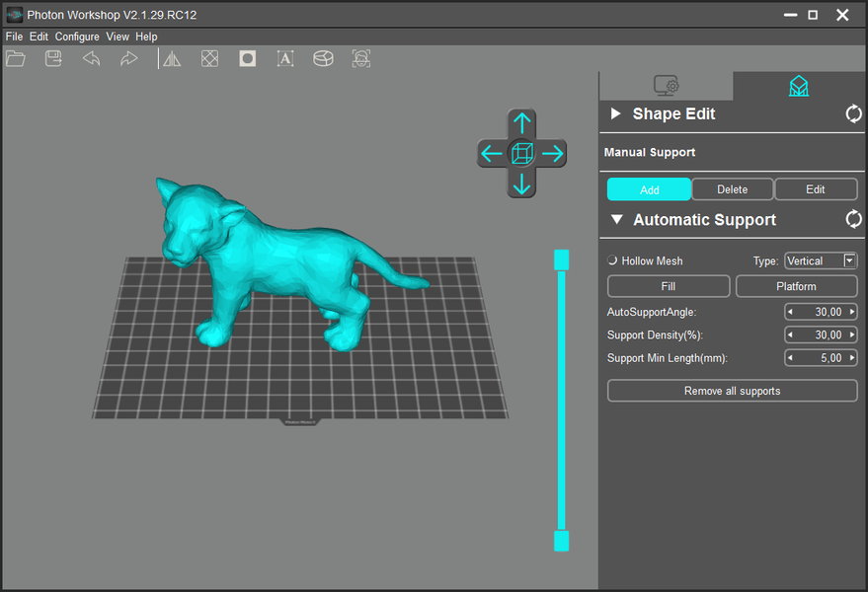Click the view cube center icon
Viewport: 868px width, 592px height.
point(522,153)
